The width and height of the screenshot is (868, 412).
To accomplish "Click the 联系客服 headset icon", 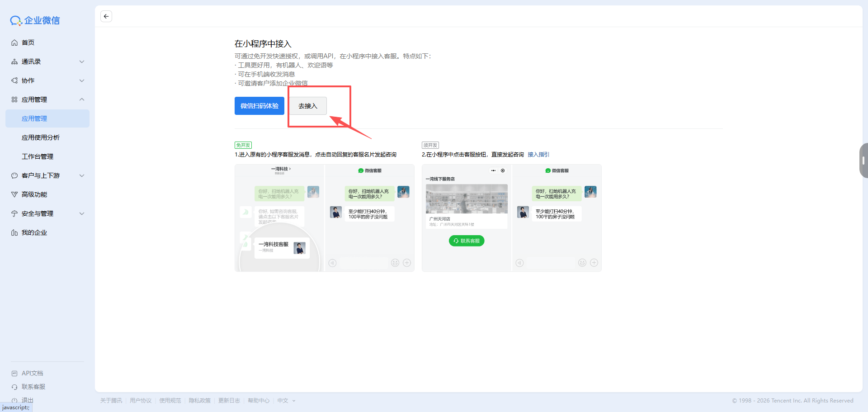I will [x=14, y=387].
